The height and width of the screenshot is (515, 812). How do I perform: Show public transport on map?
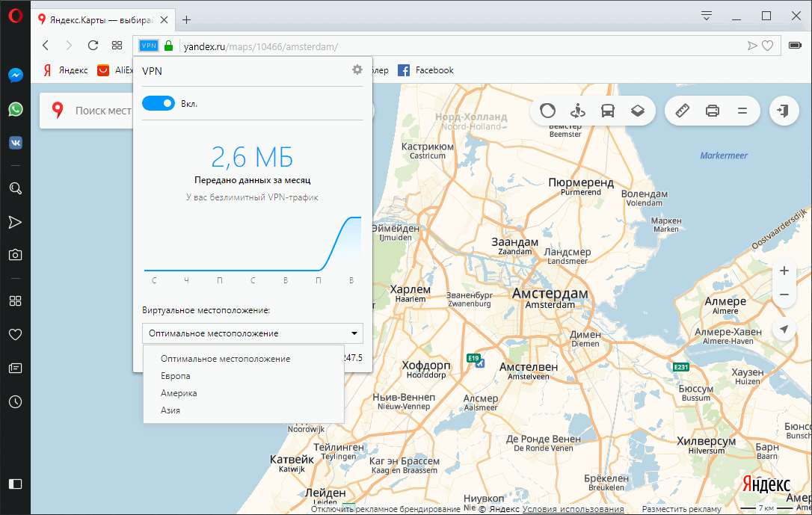(x=607, y=111)
